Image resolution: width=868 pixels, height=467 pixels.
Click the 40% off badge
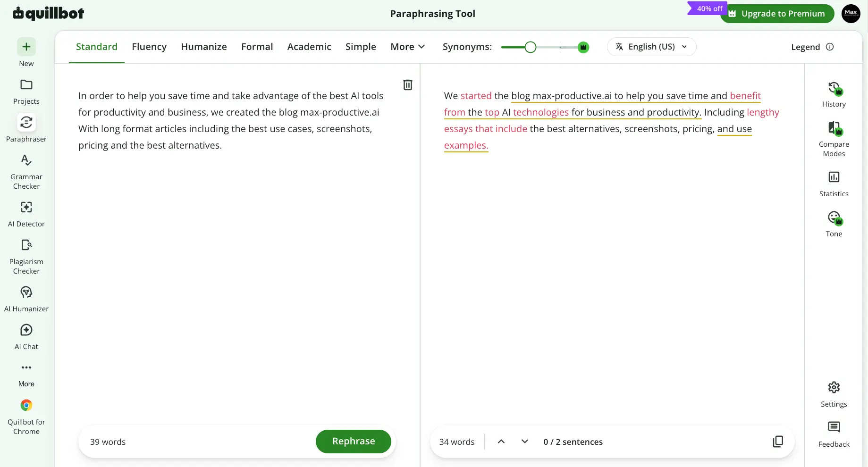pyautogui.click(x=708, y=8)
